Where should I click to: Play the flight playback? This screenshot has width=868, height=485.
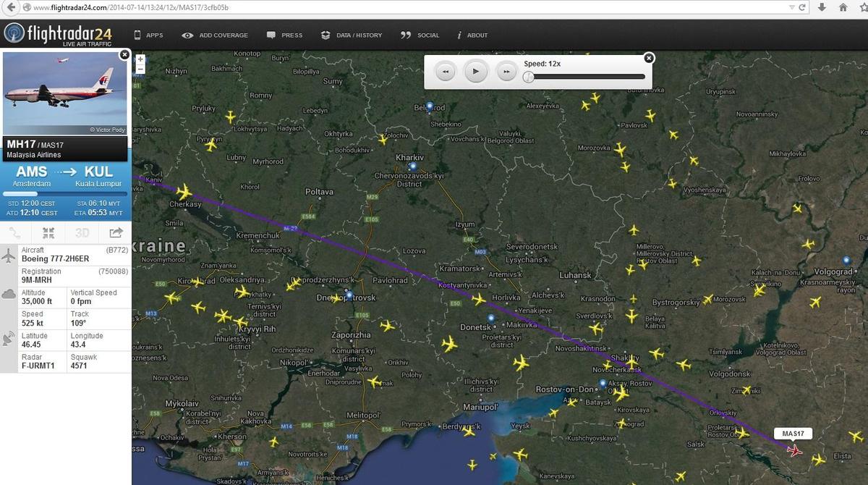coord(475,71)
